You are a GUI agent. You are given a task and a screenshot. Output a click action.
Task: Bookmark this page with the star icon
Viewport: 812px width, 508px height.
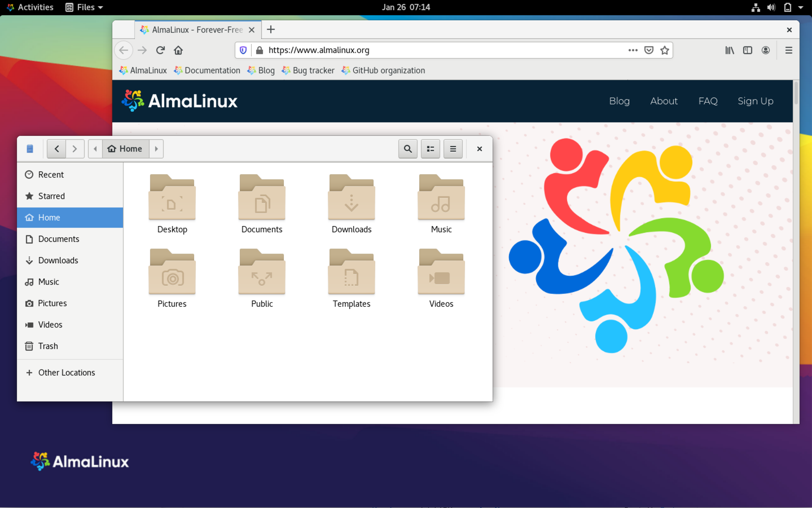tap(664, 50)
